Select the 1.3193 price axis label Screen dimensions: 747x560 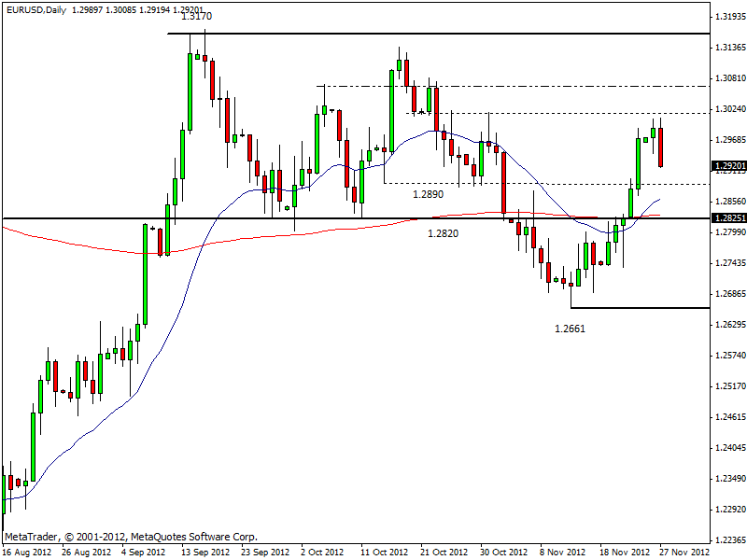point(728,17)
